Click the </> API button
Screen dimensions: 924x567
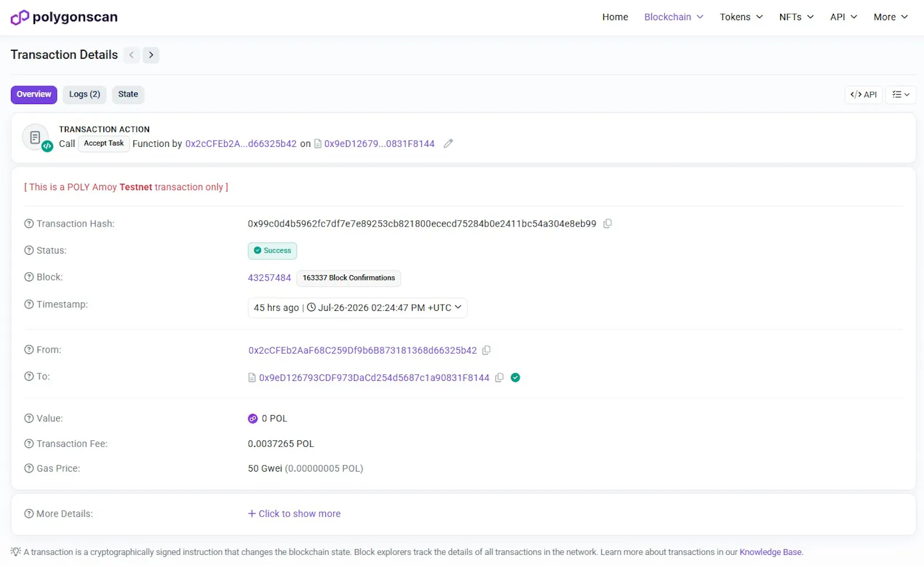click(x=863, y=95)
